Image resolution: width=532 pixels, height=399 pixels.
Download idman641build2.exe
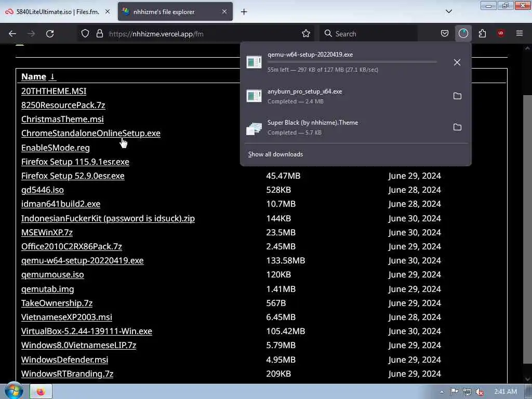61,204
